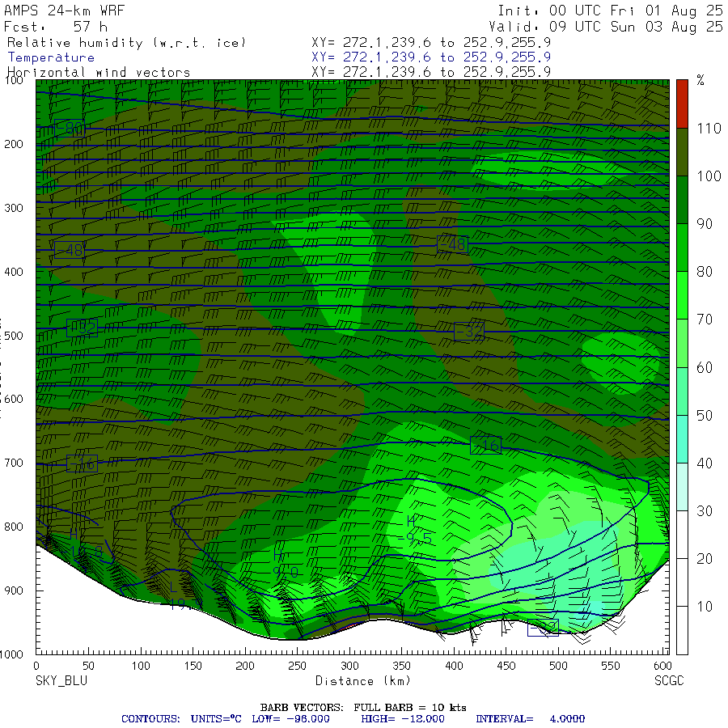
Task: Click the colorbar segment between 80 and 90
Action: click(682, 248)
